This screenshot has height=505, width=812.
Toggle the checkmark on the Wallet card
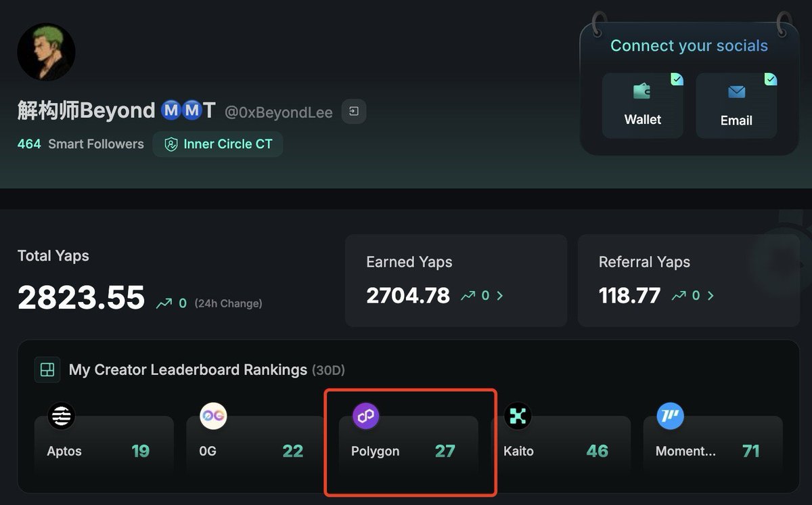(x=677, y=79)
